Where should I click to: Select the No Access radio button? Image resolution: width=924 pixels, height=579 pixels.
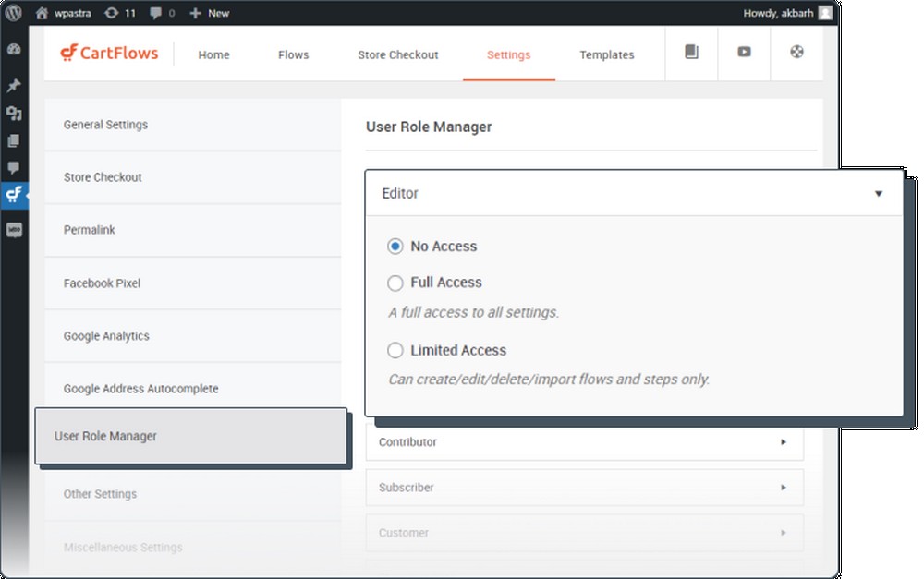pos(395,247)
